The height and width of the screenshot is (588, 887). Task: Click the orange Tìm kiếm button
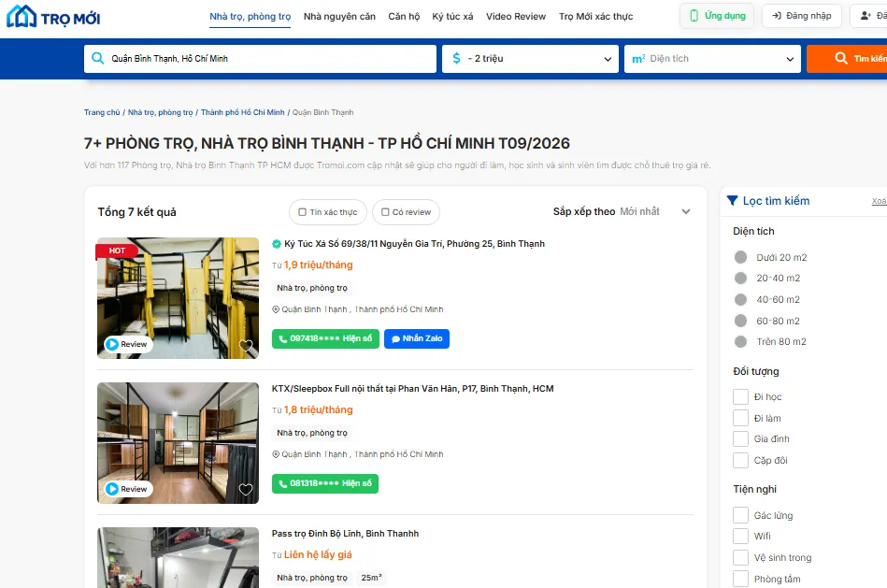(x=847, y=59)
